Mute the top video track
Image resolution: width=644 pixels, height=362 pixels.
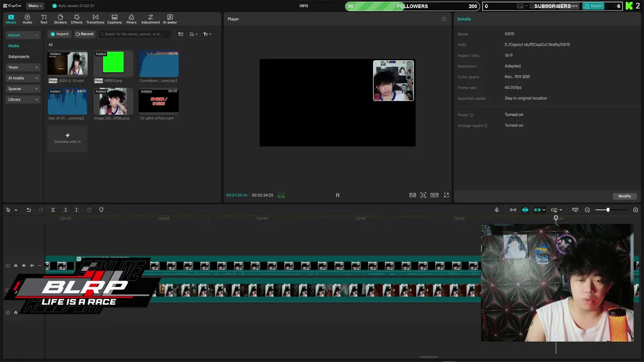point(31,265)
